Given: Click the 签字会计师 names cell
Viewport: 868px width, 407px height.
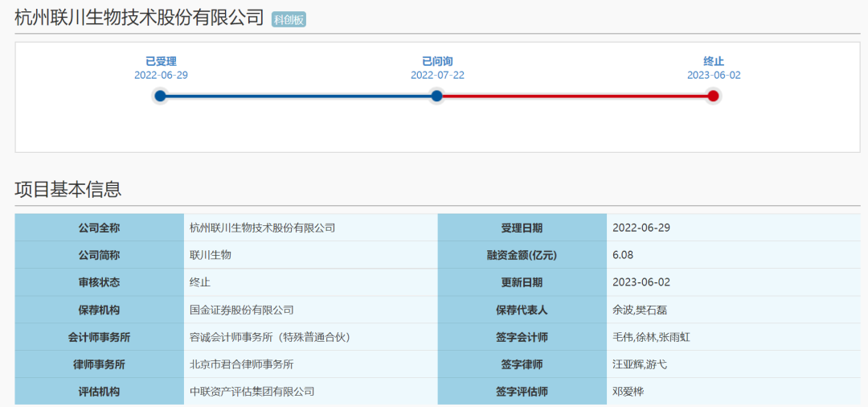Looking at the screenshot, I should point(651,337).
